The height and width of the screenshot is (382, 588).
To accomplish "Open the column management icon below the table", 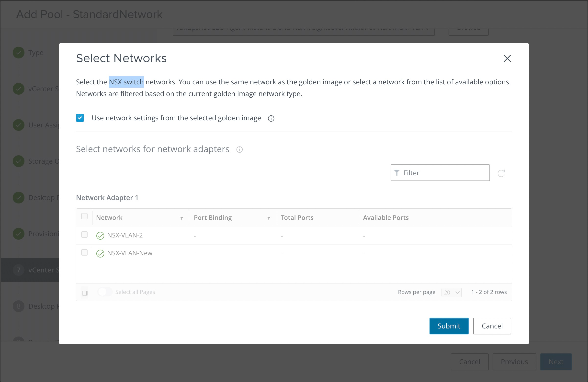I will click(85, 293).
